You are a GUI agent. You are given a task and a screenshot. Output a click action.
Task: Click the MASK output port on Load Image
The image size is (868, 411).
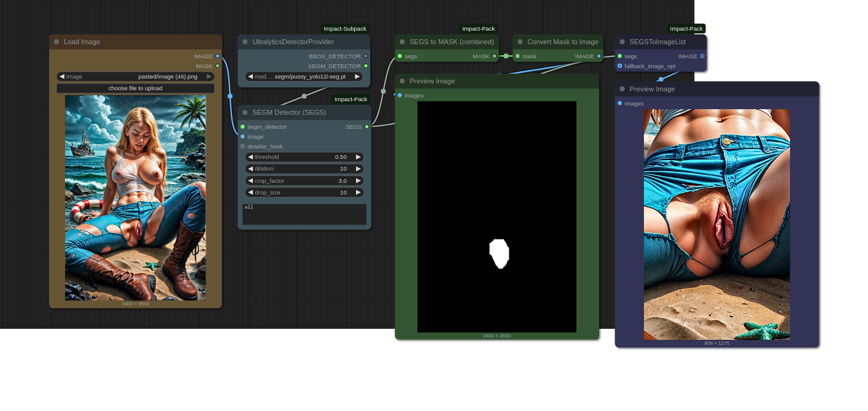(217, 66)
